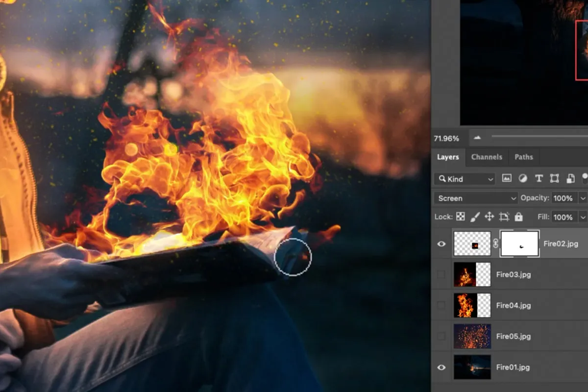Open the Paths tab
This screenshot has width=588, height=392.
523,157
